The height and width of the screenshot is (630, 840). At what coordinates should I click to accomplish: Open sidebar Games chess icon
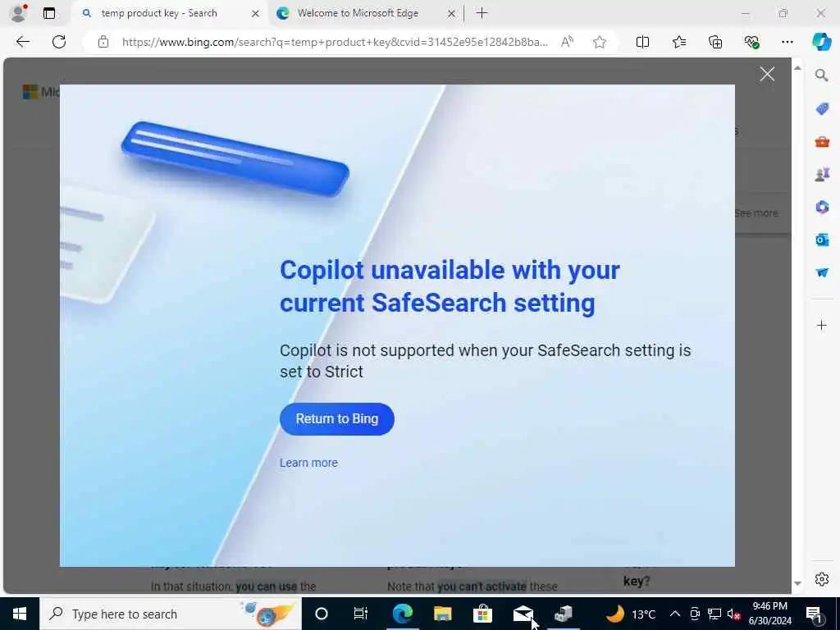click(822, 174)
